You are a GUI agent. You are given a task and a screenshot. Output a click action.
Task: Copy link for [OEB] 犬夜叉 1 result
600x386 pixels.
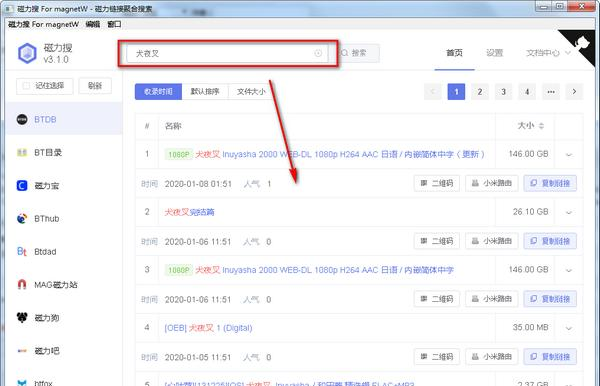coord(550,357)
